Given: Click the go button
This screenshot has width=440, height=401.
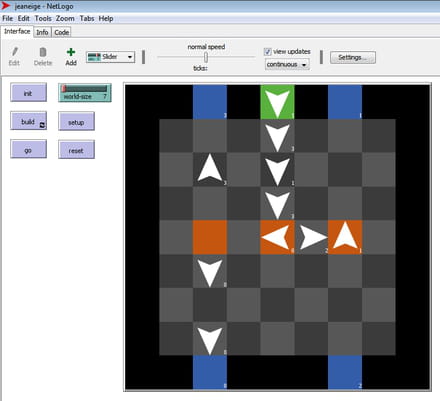Looking at the screenshot, I should pyautogui.click(x=28, y=149).
